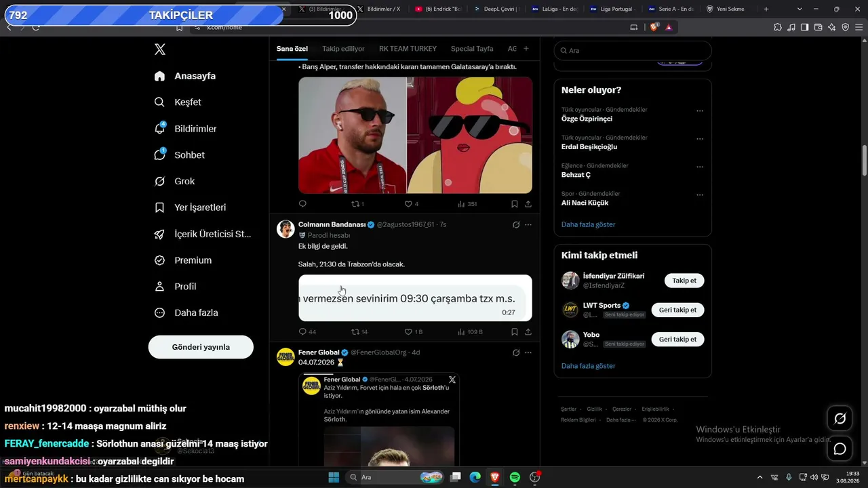
Task: Open more menu on Colmanın Bandanası post
Action: 528,224
